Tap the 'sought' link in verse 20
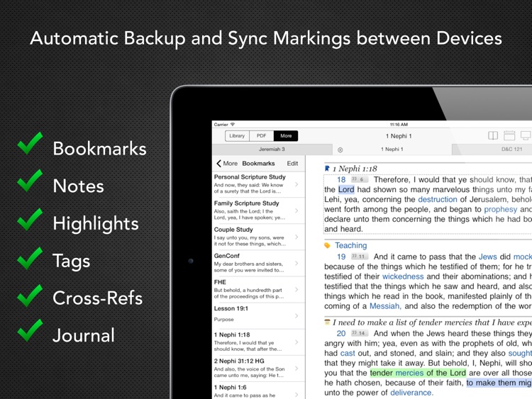The image size is (532, 399). click(x=520, y=353)
